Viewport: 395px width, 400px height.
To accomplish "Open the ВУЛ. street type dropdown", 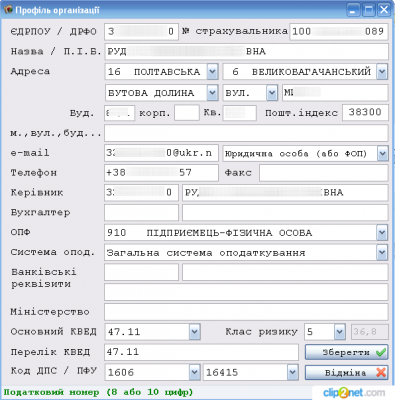I will click(272, 93).
